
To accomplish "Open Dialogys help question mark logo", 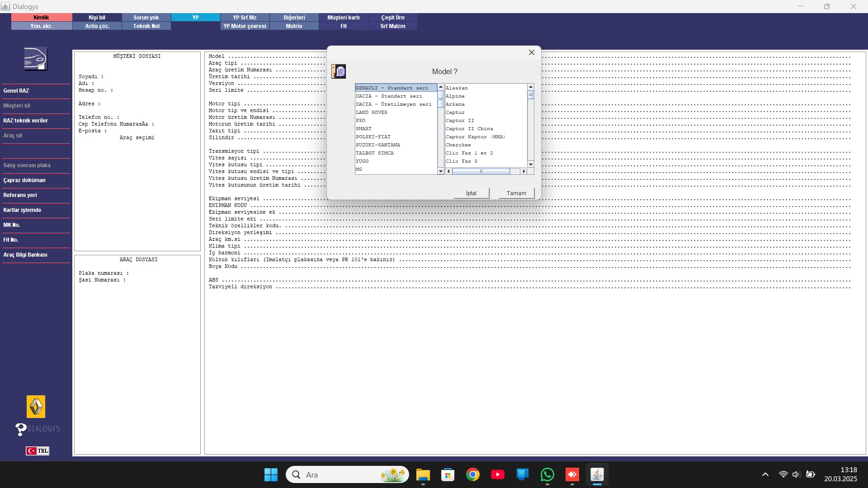I will click(38, 429).
